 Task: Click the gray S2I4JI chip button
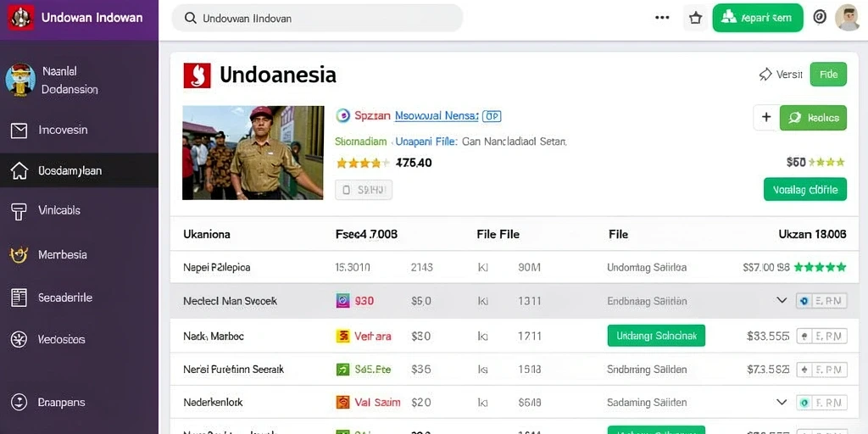tap(364, 190)
